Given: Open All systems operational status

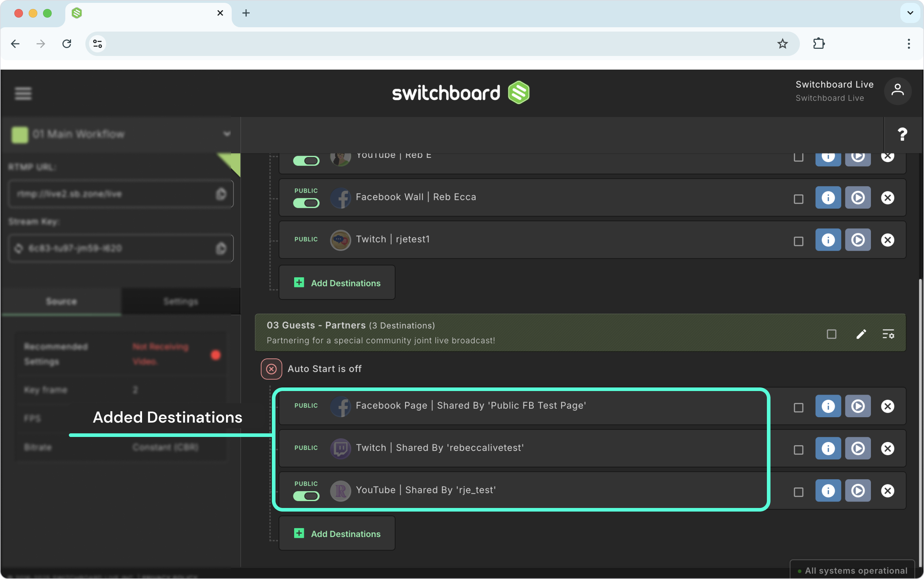Looking at the screenshot, I should tap(852, 570).
